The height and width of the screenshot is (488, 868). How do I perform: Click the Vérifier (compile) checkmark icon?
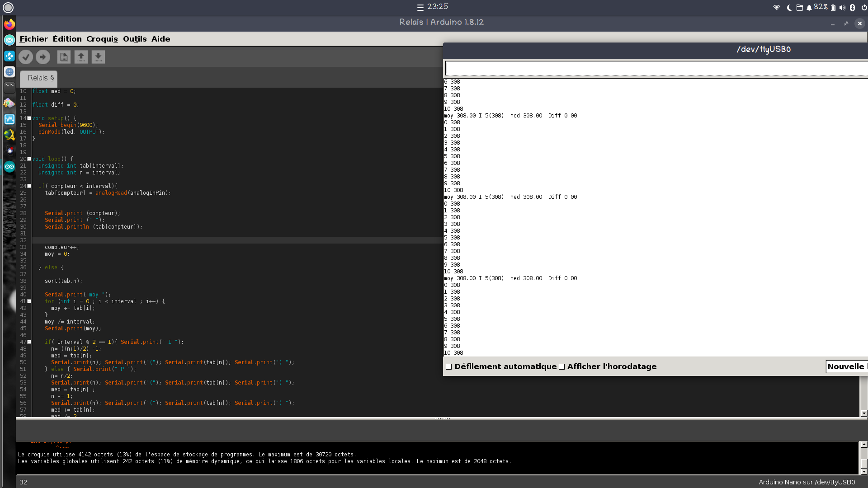tap(26, 56)
